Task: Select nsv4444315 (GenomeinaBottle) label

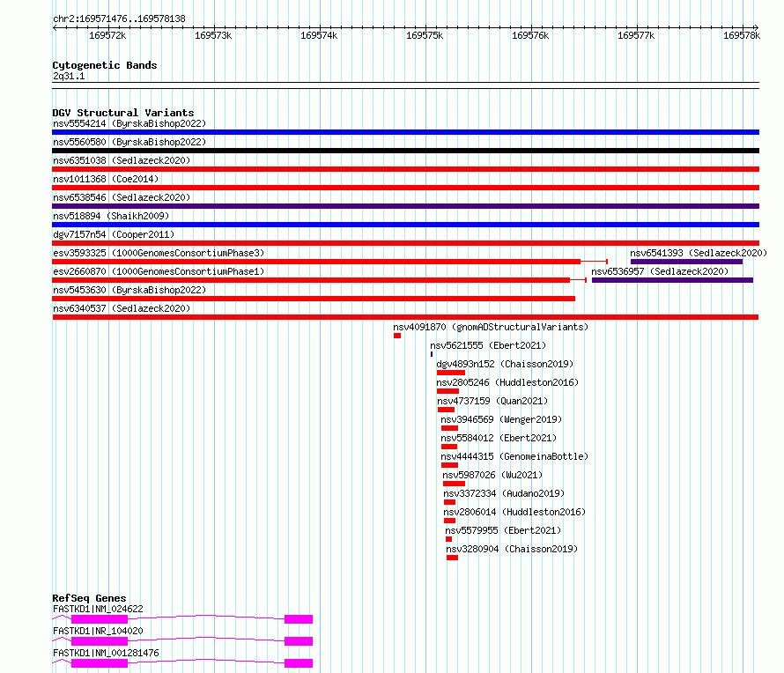Action: [x=514, y=456]
